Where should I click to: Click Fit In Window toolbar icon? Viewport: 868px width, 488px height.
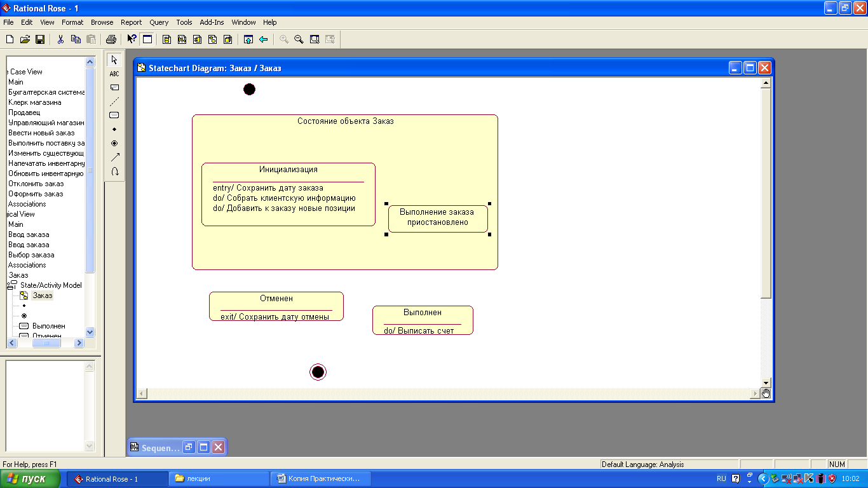(315, 39)
